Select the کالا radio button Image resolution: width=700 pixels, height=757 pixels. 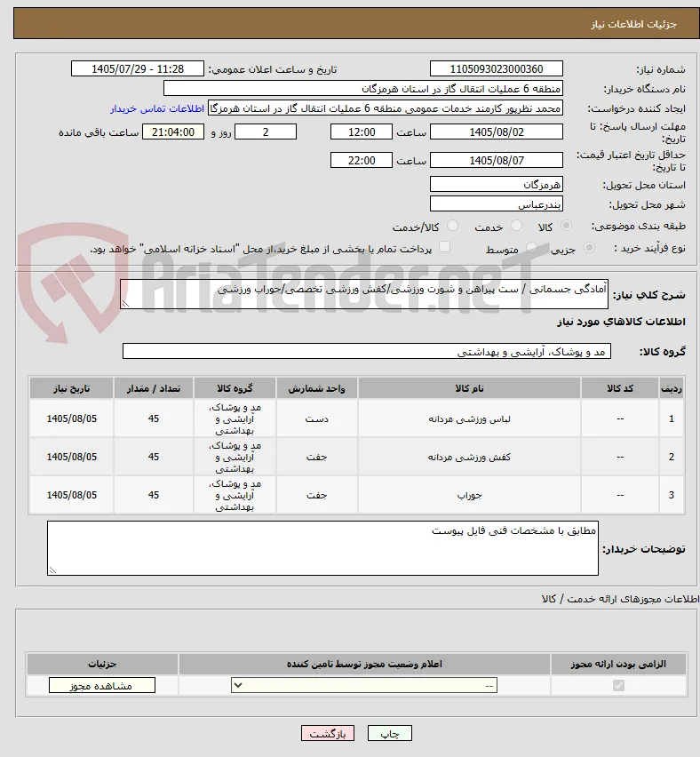(566, 226)
